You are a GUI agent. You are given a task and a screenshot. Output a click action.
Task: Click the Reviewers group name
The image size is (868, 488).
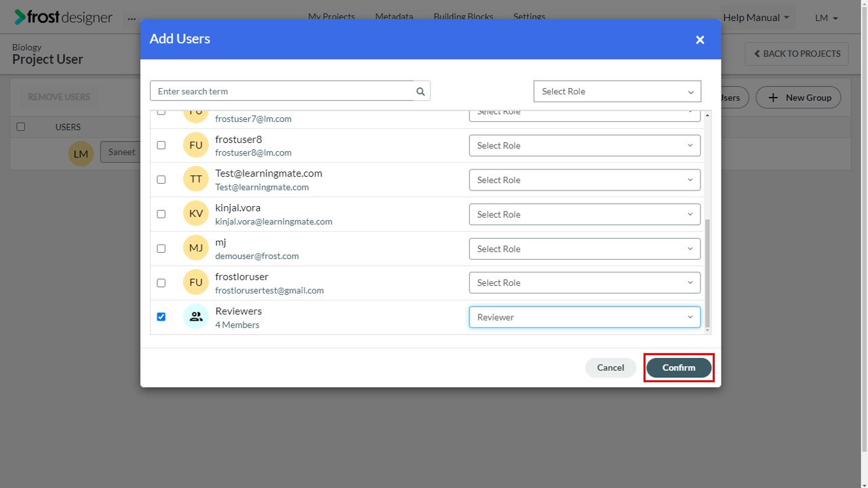point(239,311)
